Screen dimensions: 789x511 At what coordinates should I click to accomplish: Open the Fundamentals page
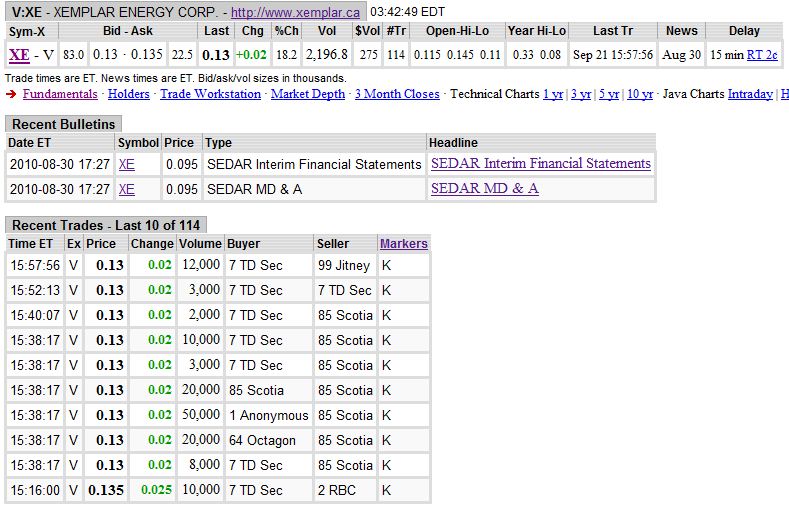coord(60,94)
